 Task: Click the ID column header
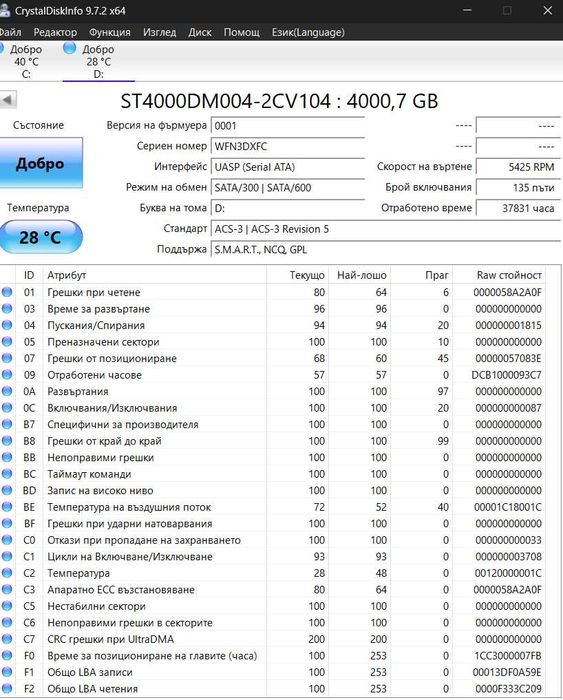[x=29, y=275]
